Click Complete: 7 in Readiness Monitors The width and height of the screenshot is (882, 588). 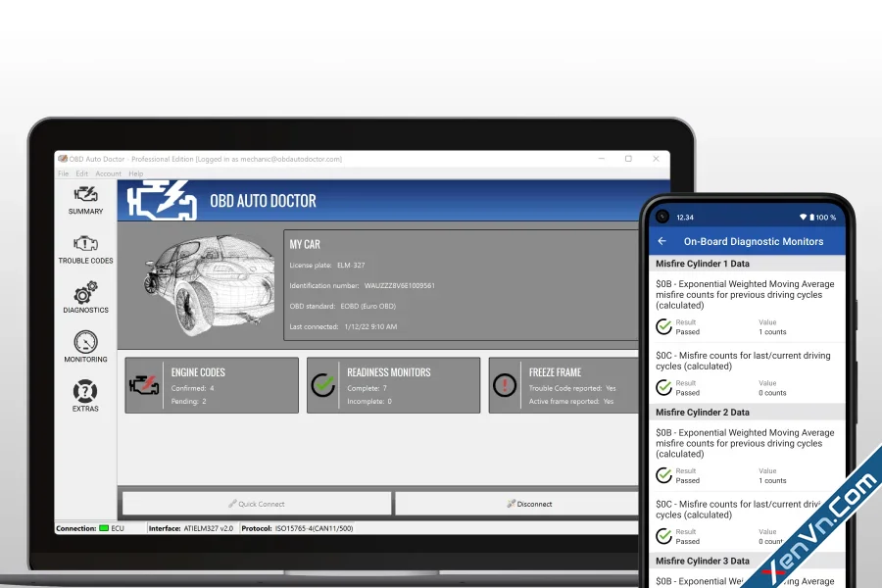[367, 388]
